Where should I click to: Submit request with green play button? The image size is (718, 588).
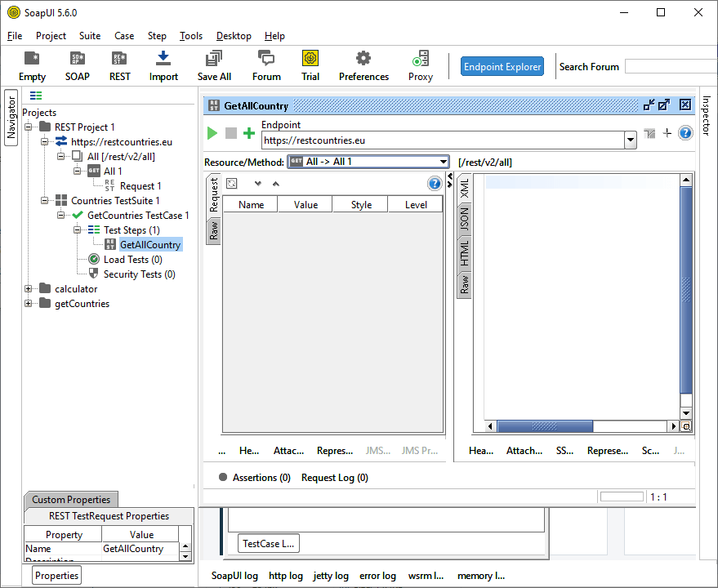coord(212,133)
